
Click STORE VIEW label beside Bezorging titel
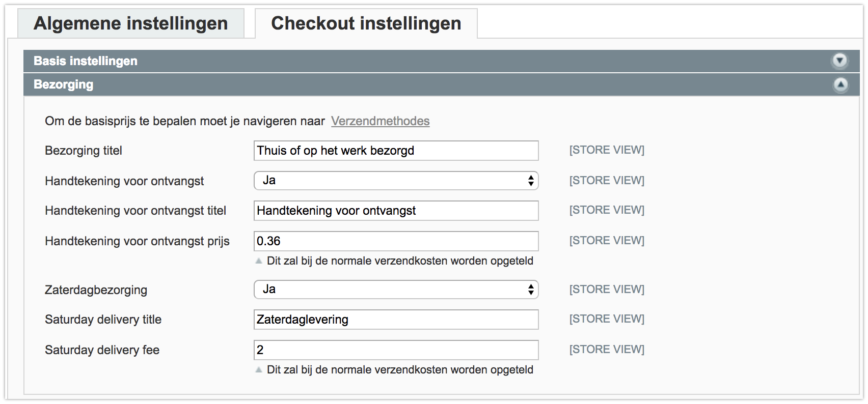coord(607,150)
